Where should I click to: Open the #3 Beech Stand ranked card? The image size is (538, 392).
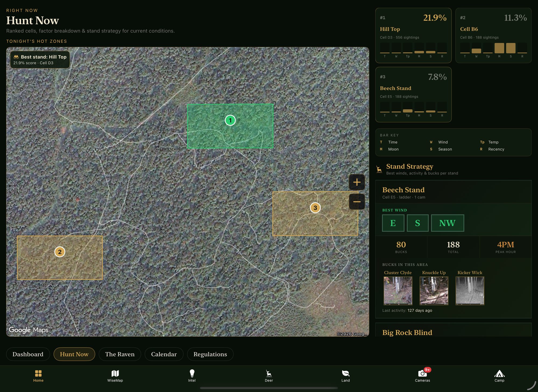[x=413, y=95]
